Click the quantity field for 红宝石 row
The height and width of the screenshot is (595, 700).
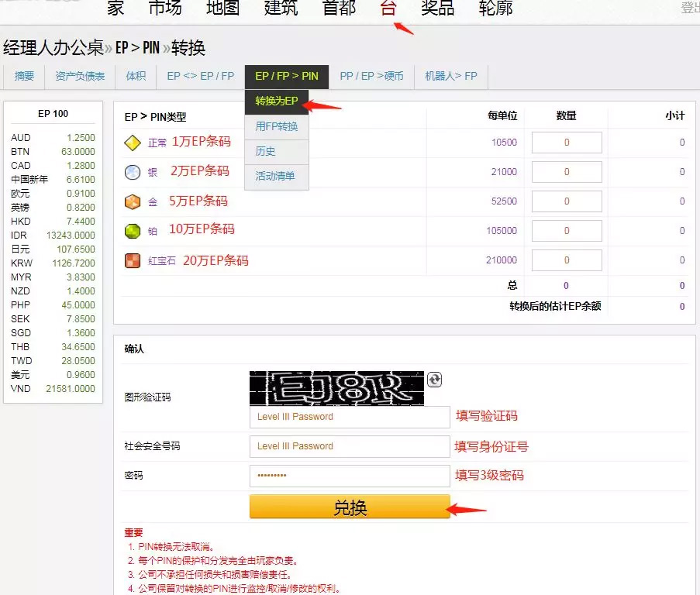[x=566, y=260]
